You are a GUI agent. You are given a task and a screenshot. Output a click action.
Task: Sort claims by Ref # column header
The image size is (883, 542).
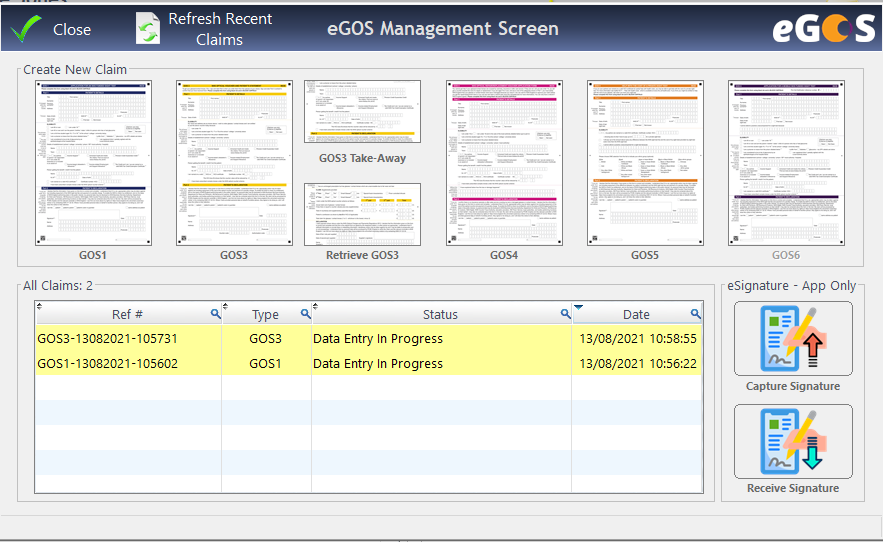click(x=127, y=314)
